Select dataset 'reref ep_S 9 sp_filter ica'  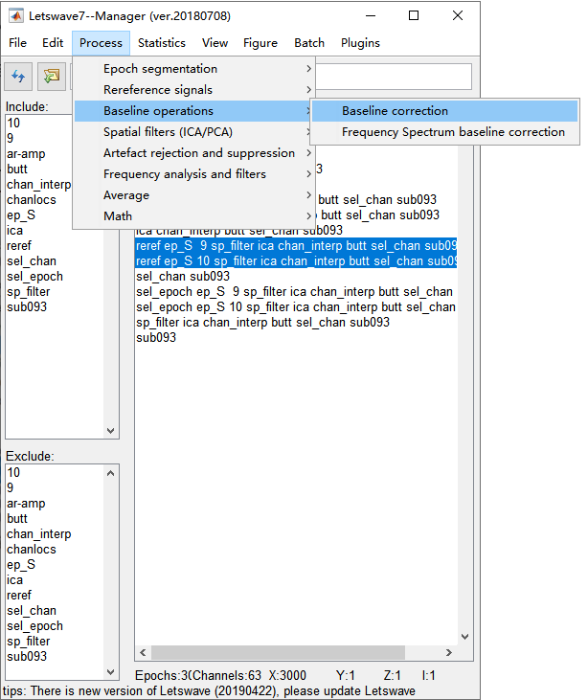click(x=296, y=246)
